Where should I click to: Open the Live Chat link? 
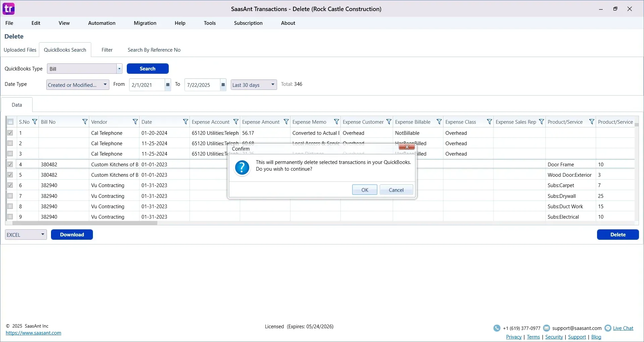[x=623, y=328]
